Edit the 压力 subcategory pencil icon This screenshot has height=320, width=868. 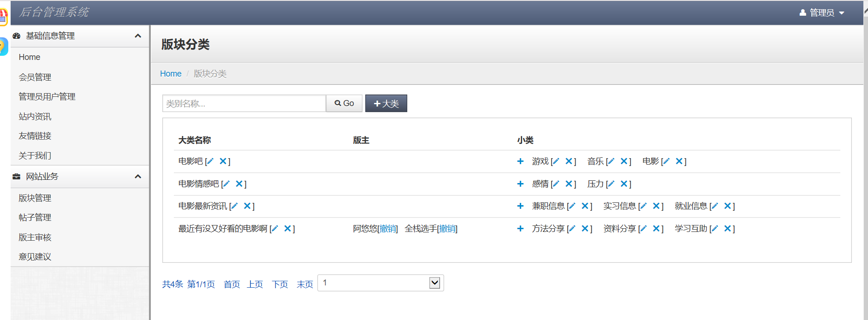coord(611,184)
